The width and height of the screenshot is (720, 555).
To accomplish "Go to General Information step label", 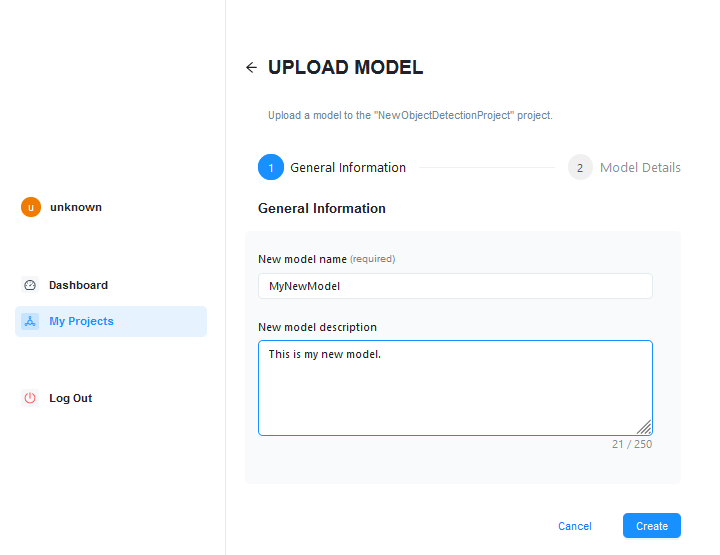I will pyautogui.click(x=348, y=168).
